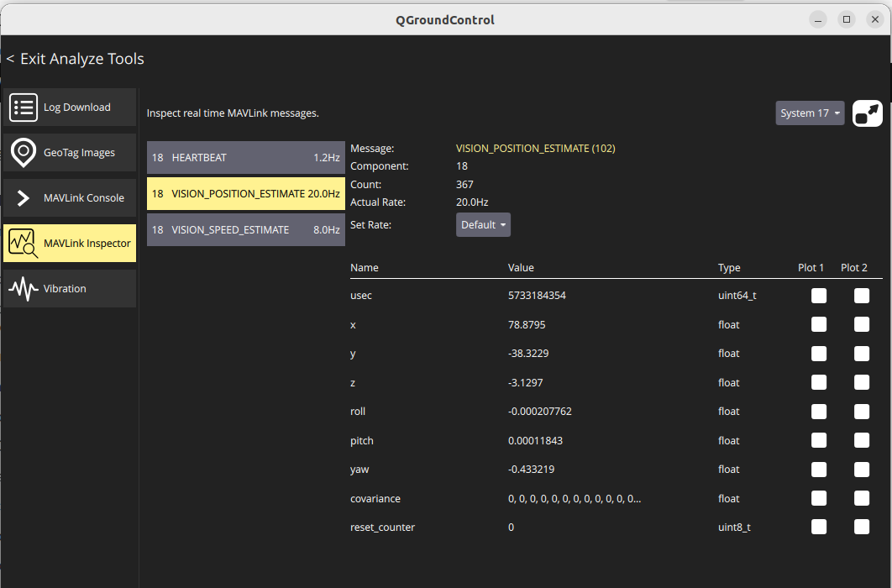Enable Plot 2 for usec
Viewport: 892px width, 588px height.
click(861, 296)
